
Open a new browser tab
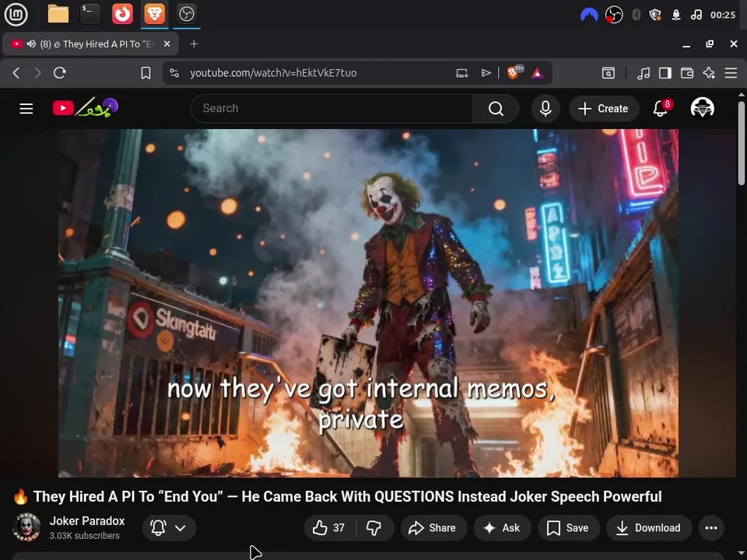[x=194, y=44]
